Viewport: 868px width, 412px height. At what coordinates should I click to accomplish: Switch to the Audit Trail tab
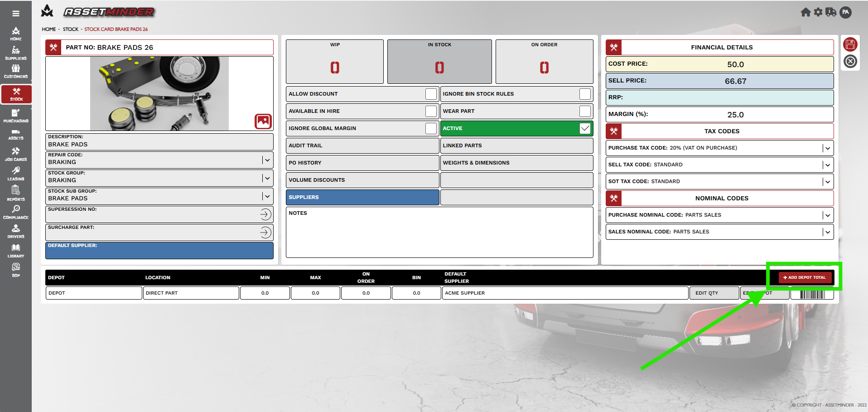(362, 145)
